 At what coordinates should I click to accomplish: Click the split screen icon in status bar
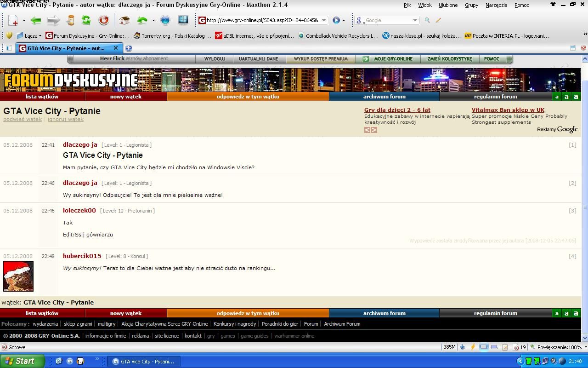[x=484, y=347]
